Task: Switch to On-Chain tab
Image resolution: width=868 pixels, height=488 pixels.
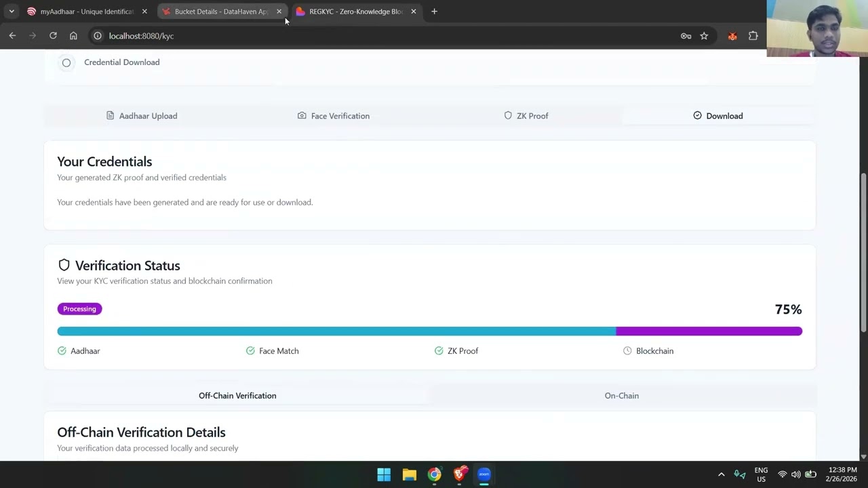Action: point(622,396)
